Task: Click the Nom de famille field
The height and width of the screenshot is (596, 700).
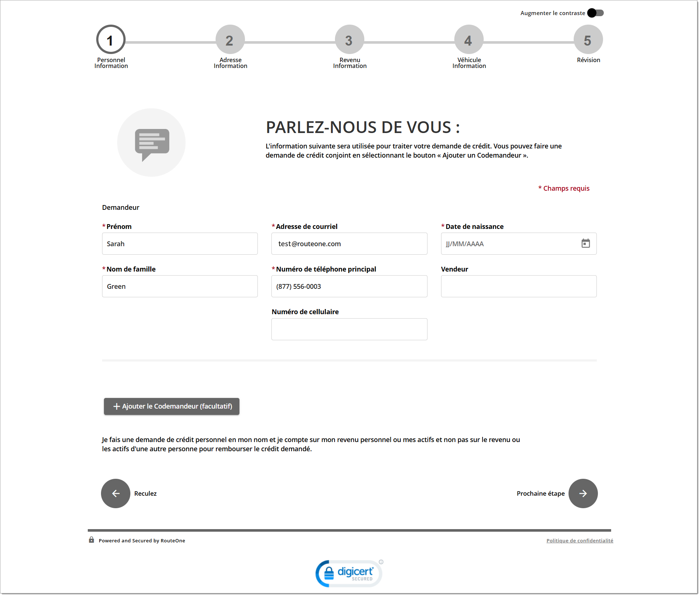Action: (180, 287)
